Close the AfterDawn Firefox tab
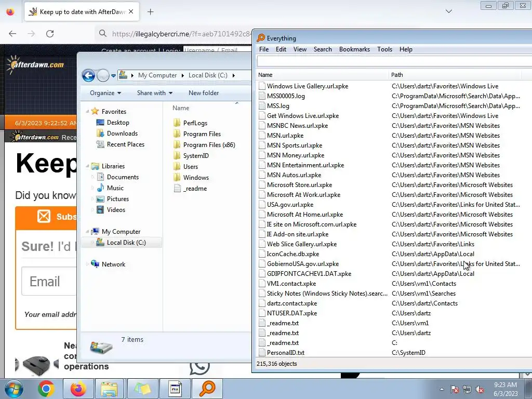The image size is (532, 399). click(x=131, y=11)
